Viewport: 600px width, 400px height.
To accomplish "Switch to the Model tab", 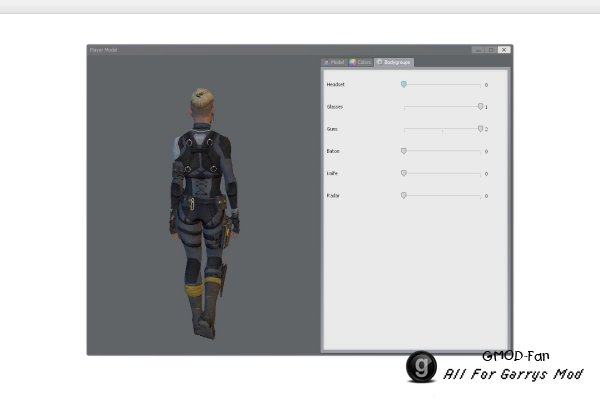I will [x=334, y=62].
